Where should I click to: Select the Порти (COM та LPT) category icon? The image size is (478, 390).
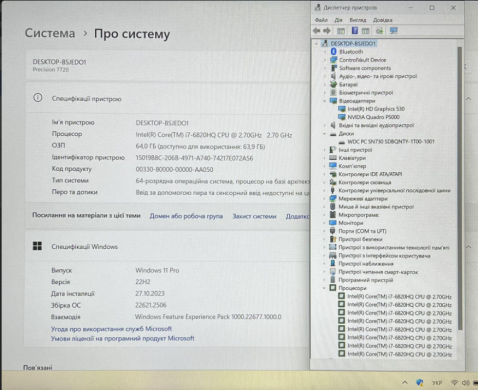point(333,231)
